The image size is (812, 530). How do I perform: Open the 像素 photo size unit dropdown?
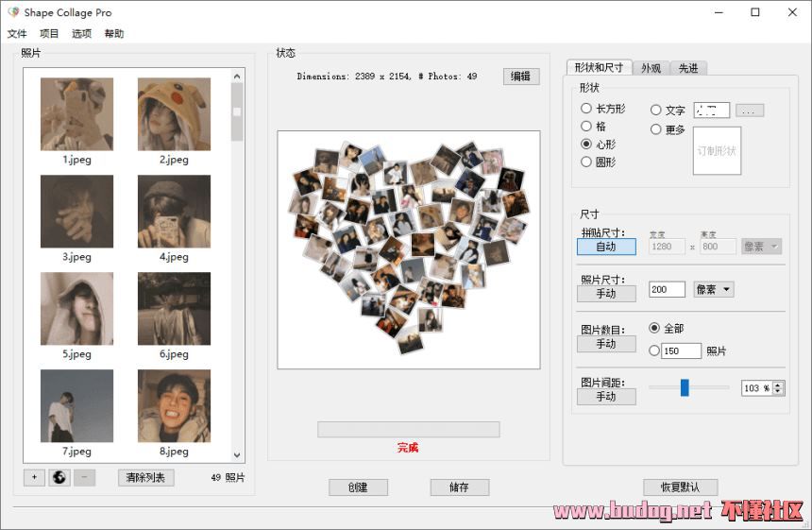point(714,290)
